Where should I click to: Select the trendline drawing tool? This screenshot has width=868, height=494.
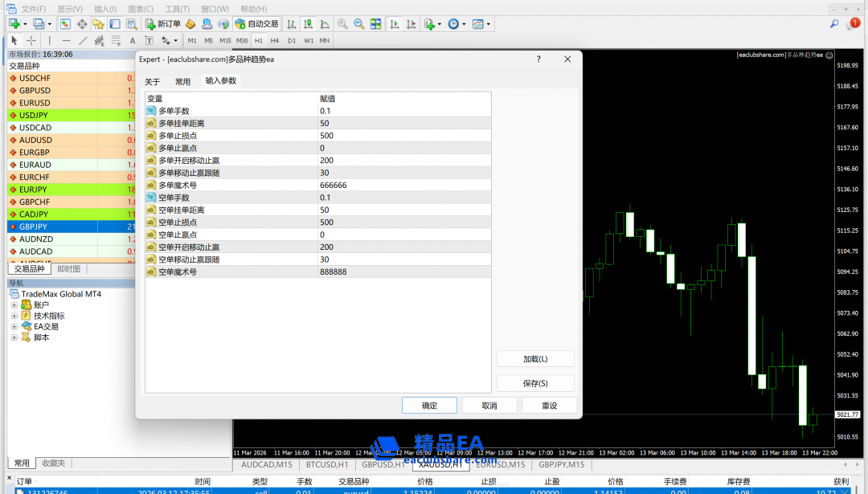point(83,40)
